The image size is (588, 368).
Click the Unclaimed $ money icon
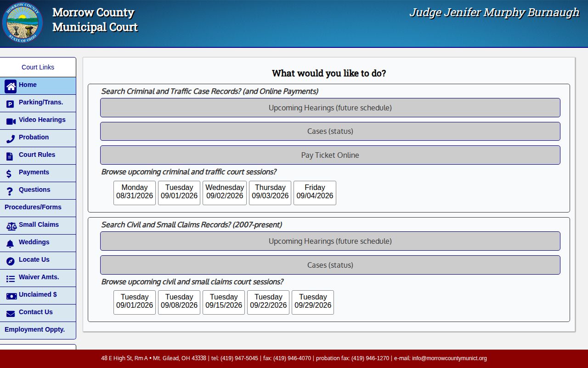(x=11, y=296)
